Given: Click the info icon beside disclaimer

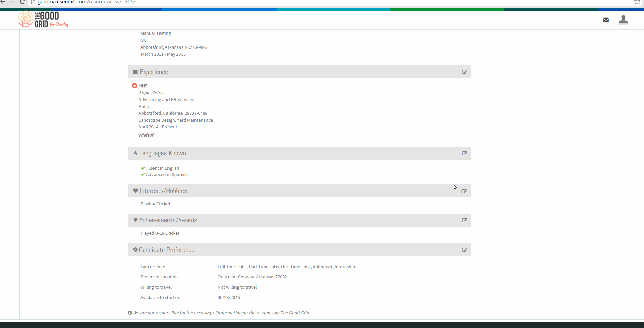Looking at the screenshot, I should pos(130,313).
